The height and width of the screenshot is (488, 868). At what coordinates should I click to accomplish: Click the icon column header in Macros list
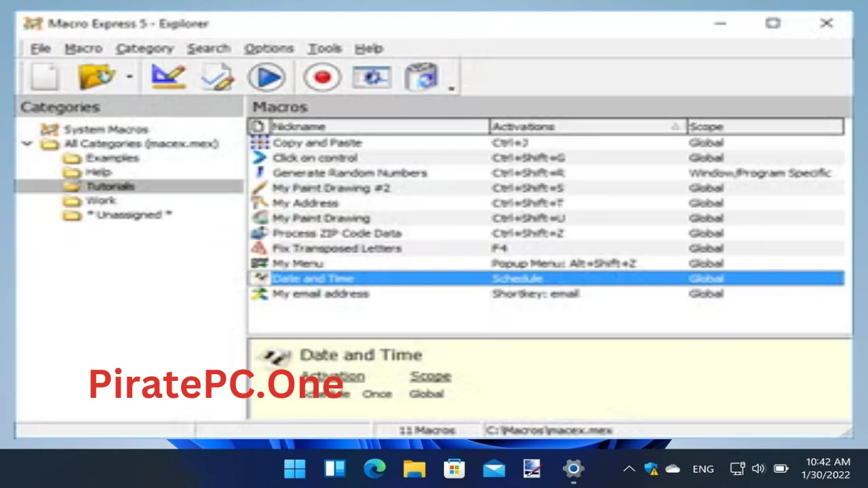[x=258, y=127]
